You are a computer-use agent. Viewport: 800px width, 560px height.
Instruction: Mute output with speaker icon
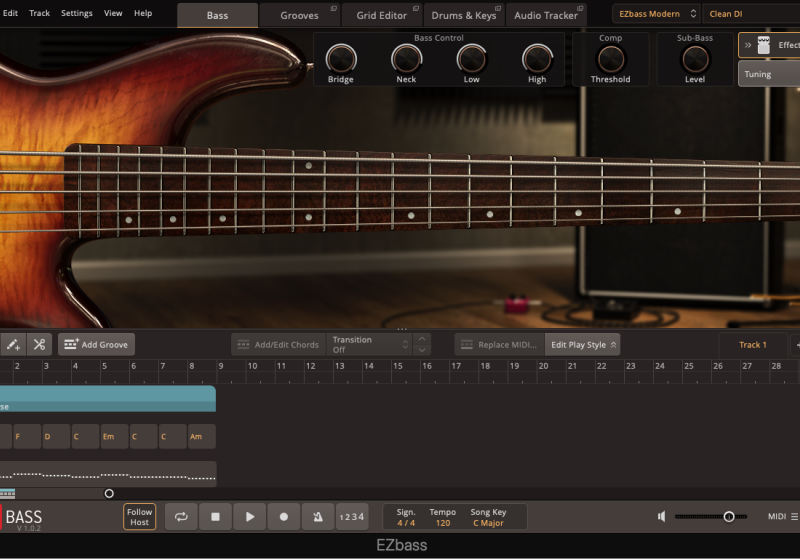(x=661, y=517)
